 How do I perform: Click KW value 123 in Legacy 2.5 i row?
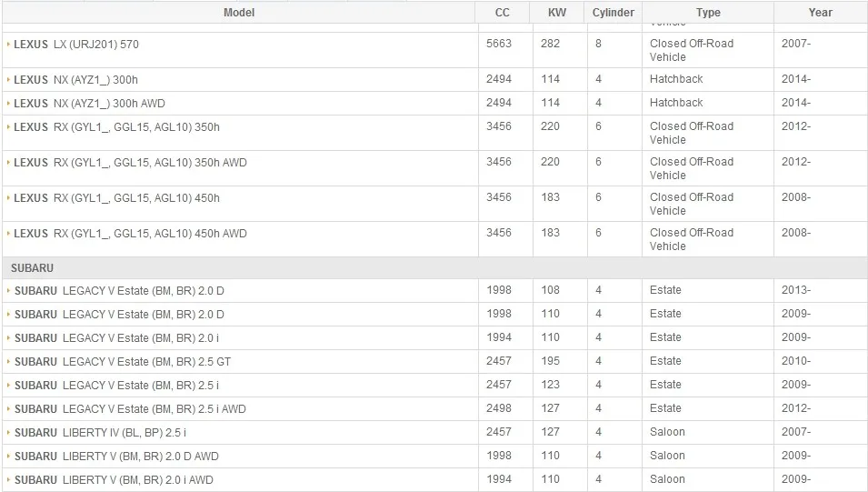click(x=550, y=385)
